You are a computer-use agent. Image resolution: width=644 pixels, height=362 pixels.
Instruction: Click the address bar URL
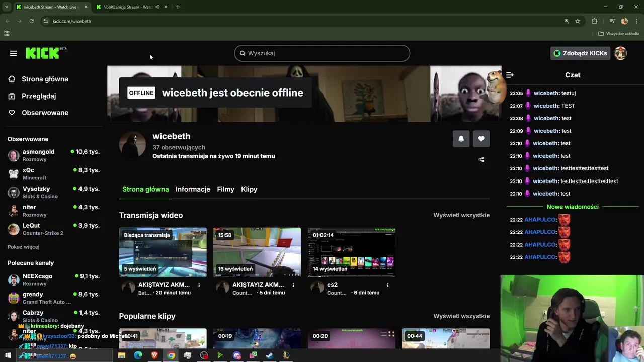point(72,21)
